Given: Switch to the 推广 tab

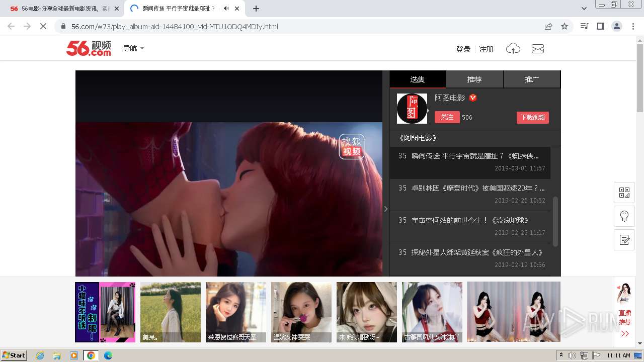Looking at the screenshot, I should tap(532, 79).
